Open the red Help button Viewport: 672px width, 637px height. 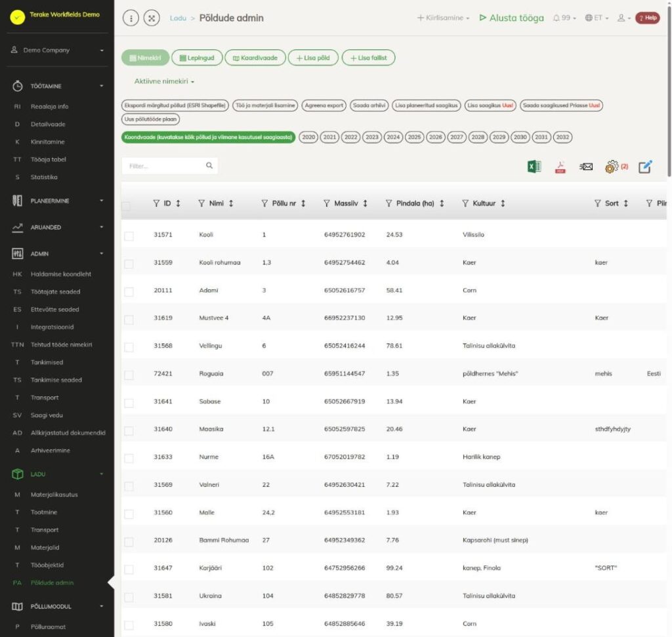pos(648,18)
